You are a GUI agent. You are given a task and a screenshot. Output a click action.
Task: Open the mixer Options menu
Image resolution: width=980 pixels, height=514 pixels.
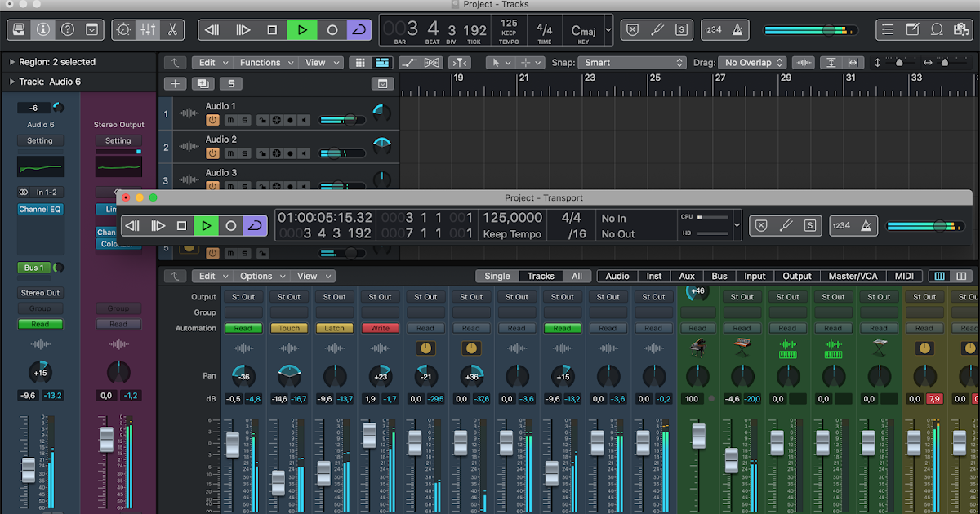(261, 276)
